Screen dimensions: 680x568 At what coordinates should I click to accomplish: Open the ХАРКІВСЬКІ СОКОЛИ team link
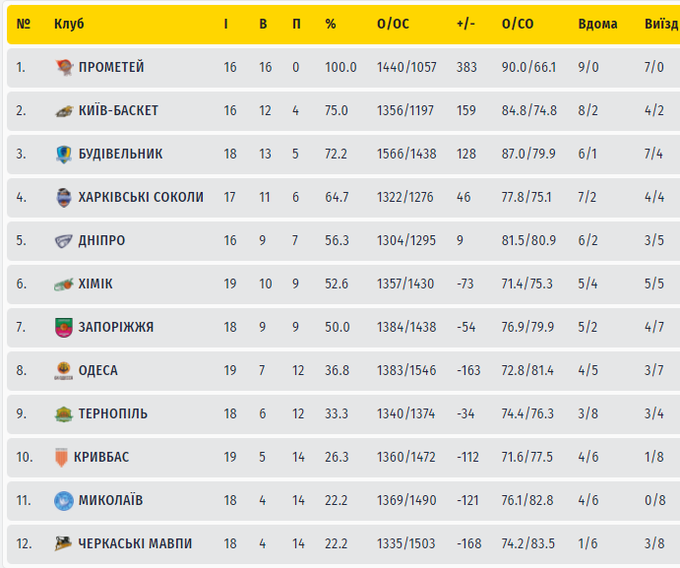pos(141,197)
